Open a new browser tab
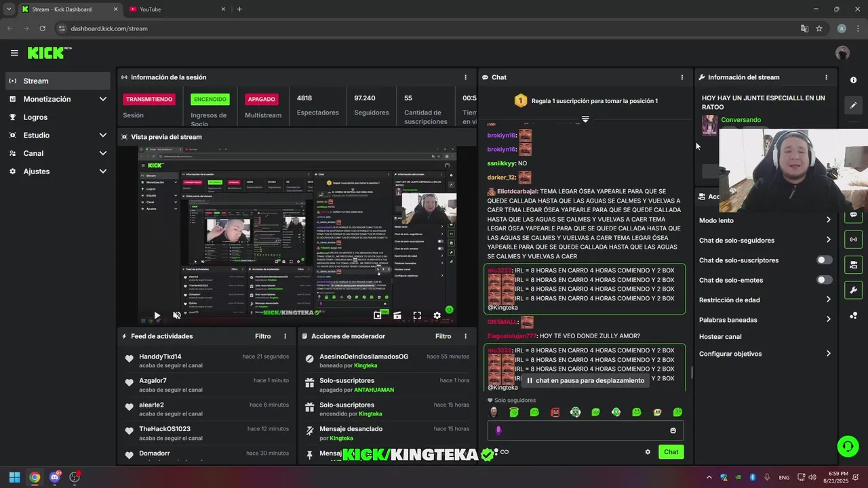The width and height of the screenshot is (868, 488). 239,9
